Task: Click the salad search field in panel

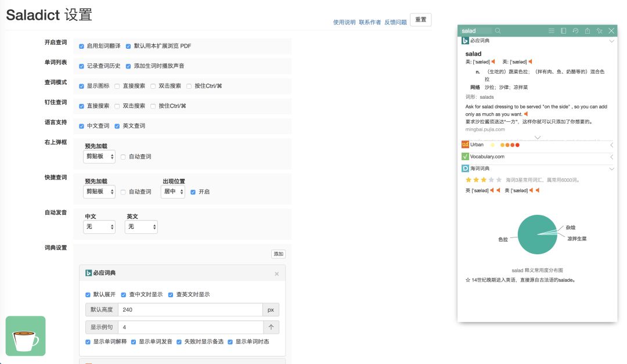Action: 476,31
